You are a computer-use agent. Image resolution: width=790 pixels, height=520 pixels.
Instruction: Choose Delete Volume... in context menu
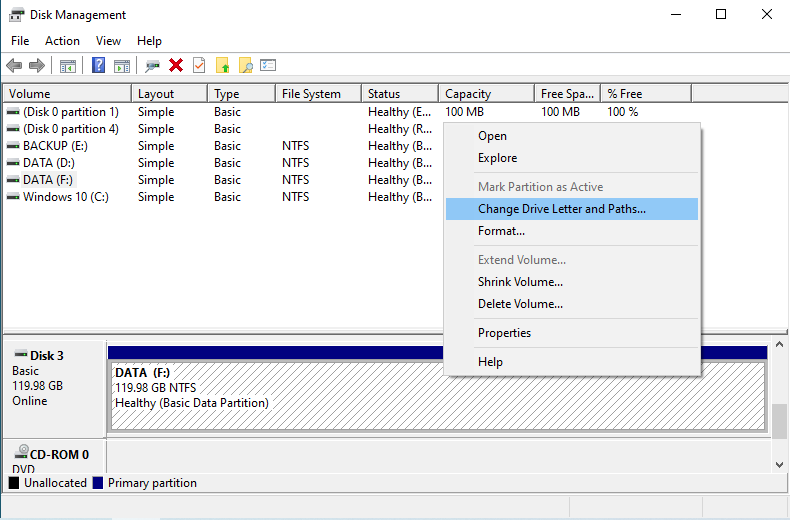coord(572,304)
